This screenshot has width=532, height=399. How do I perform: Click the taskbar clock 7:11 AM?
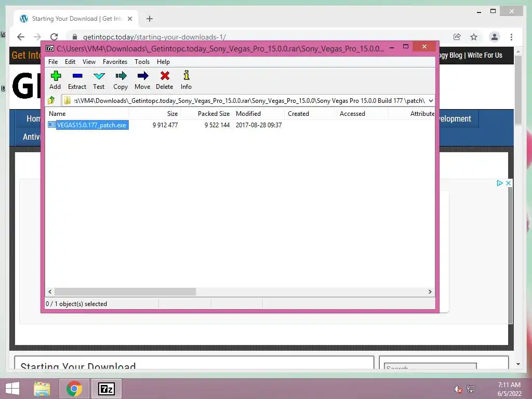click(x=509, y=385)
